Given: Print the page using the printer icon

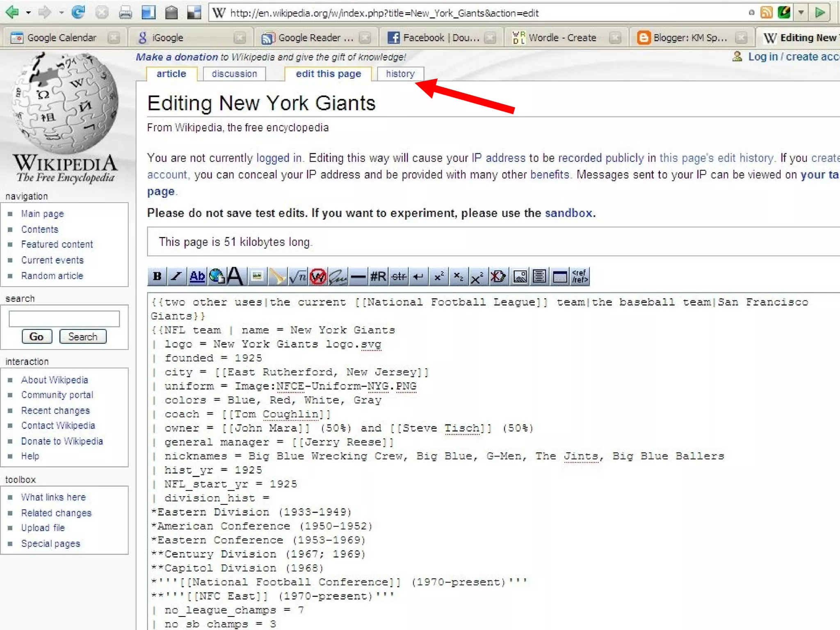Looking at the screenshot, I should click(x=125, y=13).
